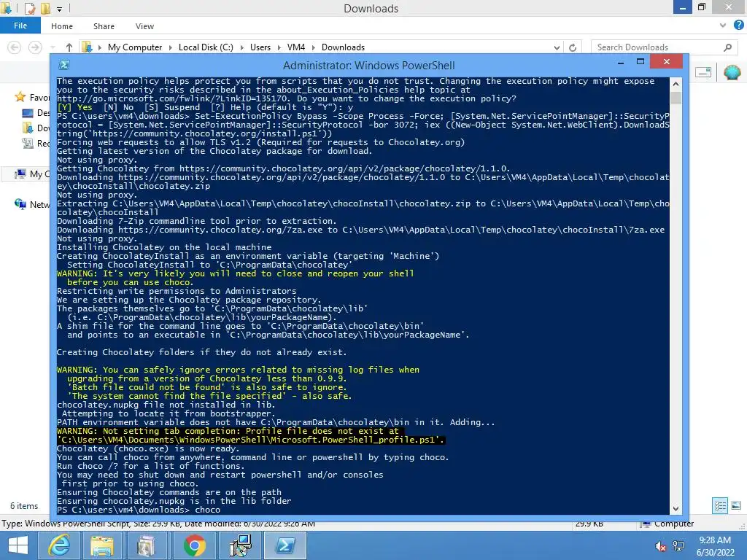Open Explorer help question mark
Viewport: 747px width, 560px height.
point(738,26)
